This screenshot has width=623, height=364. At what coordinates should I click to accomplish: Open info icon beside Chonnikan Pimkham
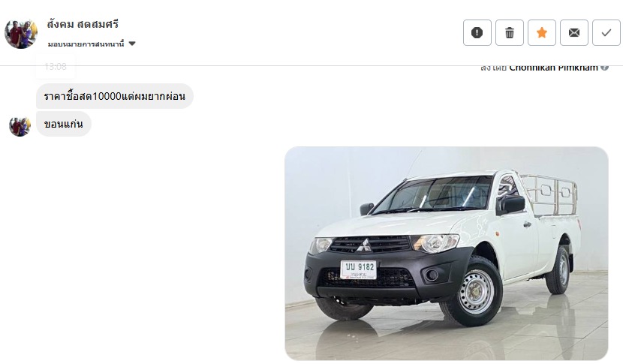tap(604, 68)
